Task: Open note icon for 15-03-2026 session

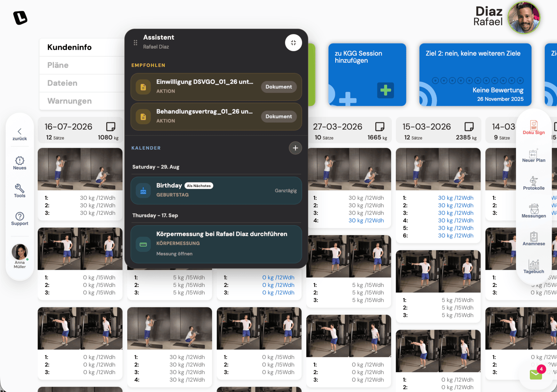Action: coord(469,126)
